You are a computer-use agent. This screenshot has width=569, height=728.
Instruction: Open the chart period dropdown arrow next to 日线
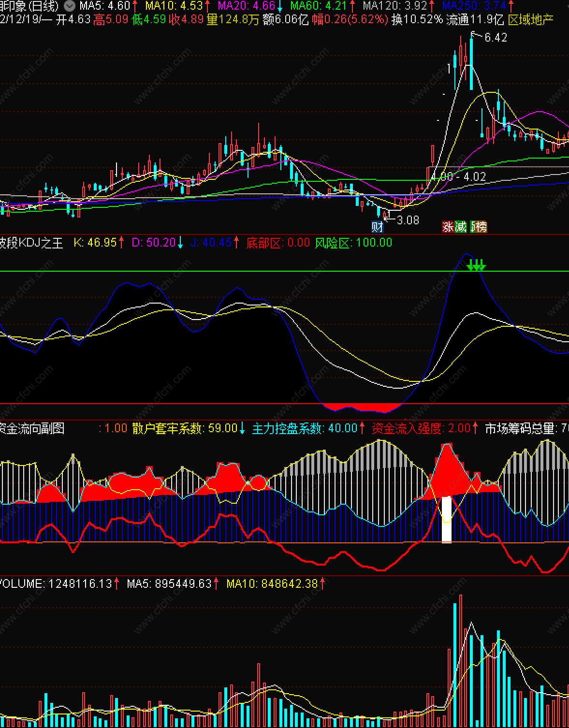point(70,6)
